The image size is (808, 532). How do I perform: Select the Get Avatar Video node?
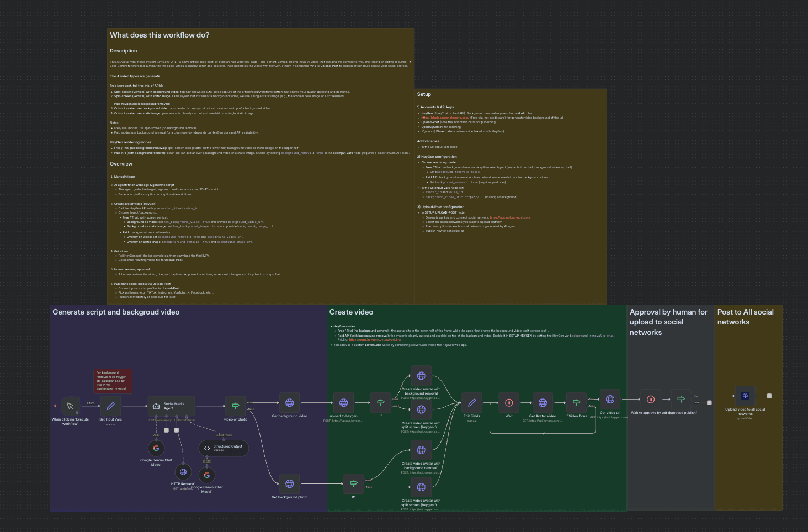click(543, 403)
